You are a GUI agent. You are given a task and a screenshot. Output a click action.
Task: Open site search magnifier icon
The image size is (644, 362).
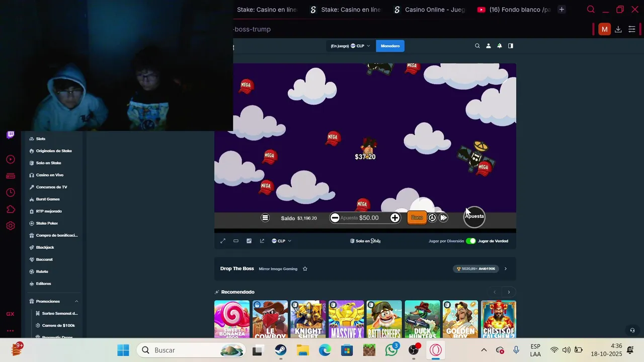(477, 46)
